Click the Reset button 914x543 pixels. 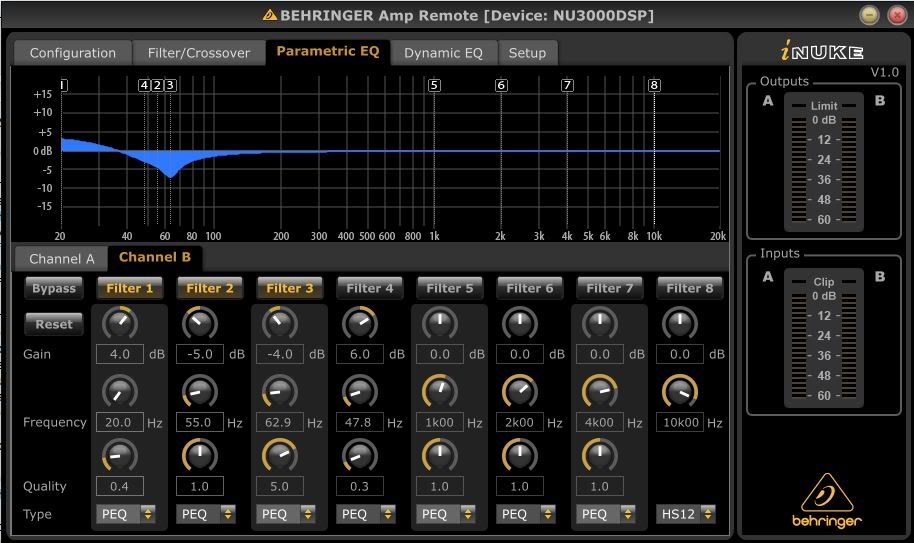point(54,325)
